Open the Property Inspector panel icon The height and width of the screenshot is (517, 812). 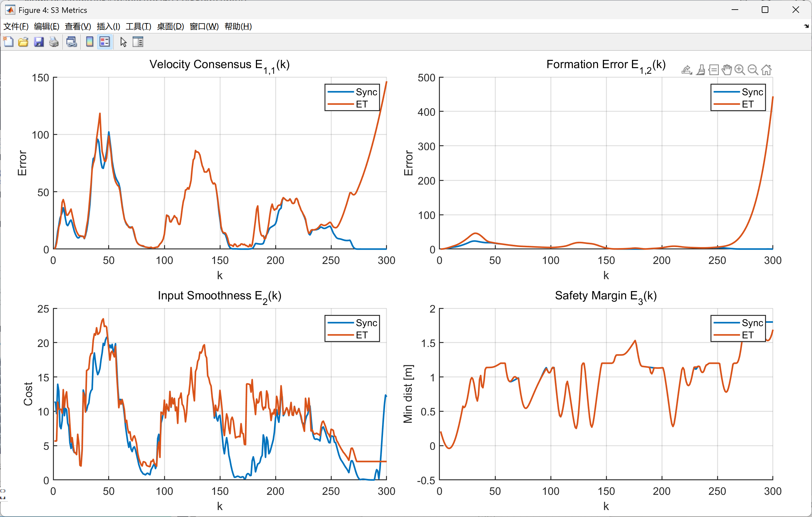pyautogui.click(x=138, y=42)
